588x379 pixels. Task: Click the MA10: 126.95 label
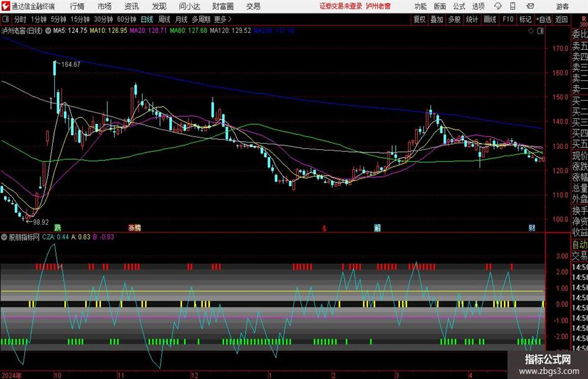pyautogui.click(x=108, y=30)
